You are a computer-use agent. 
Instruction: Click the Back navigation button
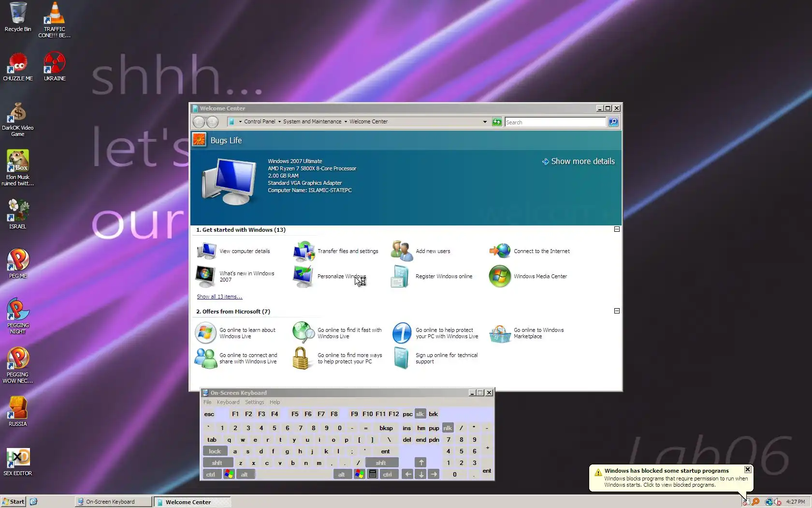point(199,122)
